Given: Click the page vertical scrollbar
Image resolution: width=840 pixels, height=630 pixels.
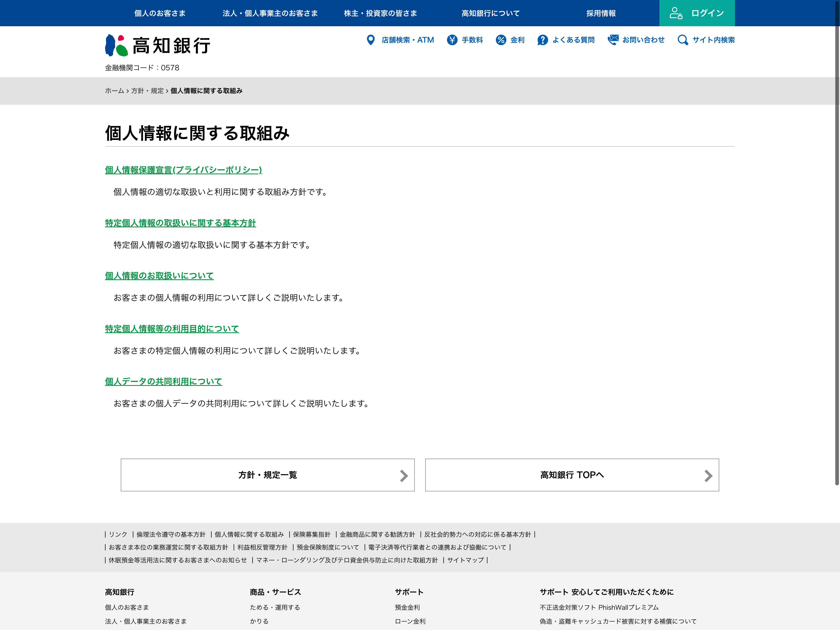Looking at the screenshot, I should tap(837, 243).
